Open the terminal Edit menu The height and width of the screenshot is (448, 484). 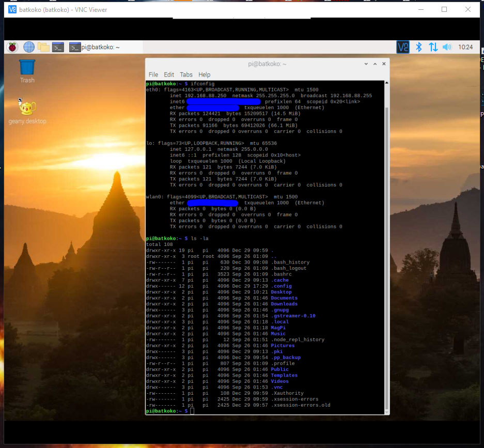pyautogui.click(x=169, y=75)
